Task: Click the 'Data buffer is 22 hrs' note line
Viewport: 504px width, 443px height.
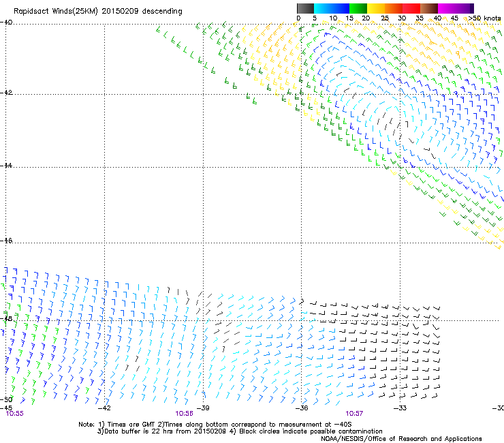Action: point(240,431)
